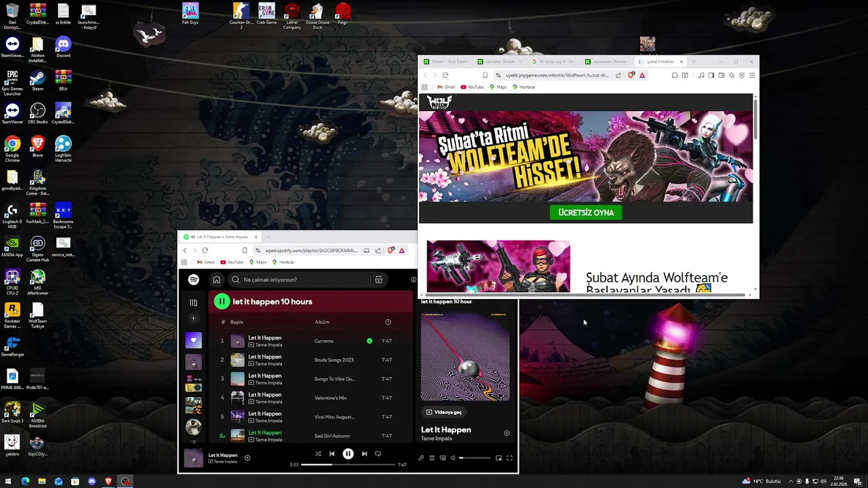The height and width of the screenshot is (488, 868).
Task: Open Spotify home via house icon
Action: (x=216, y=279)
